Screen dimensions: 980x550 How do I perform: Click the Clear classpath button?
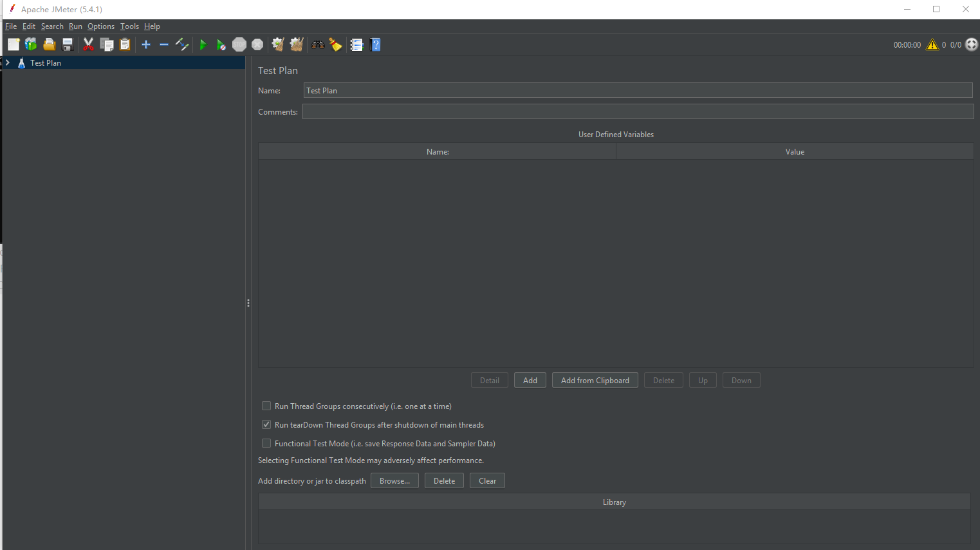487,480
